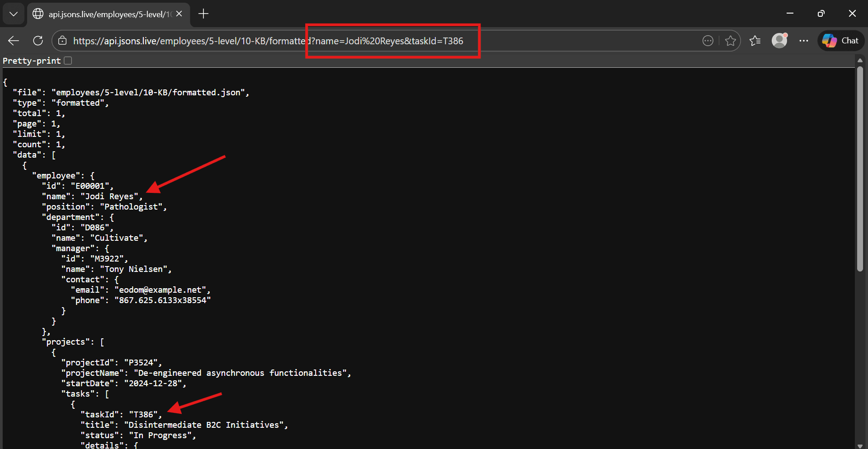Click scrollbar down arrow
Screen dimensions: 868x449
tap(860, 445)
